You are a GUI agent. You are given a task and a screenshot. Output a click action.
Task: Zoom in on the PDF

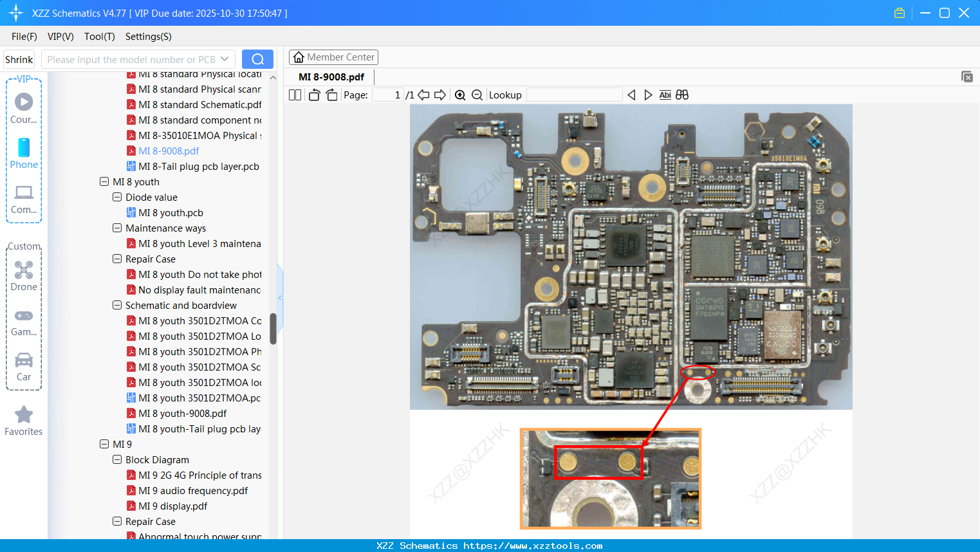coord(460,95)
